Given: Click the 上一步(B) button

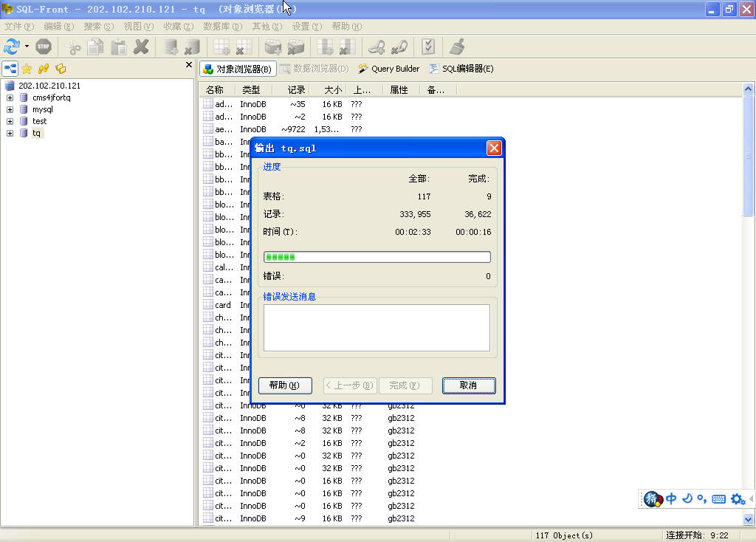Looking at the screenshot, I should tap(350, 385).
